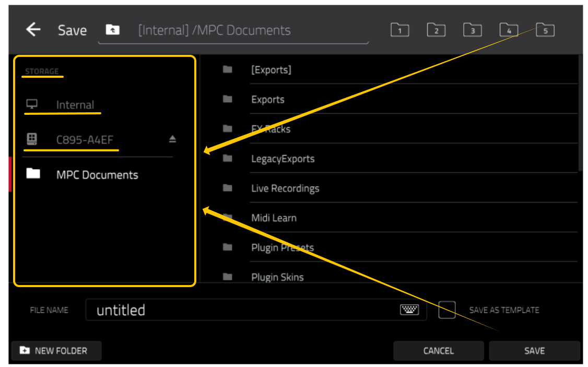Open the Midi Learn folder name
Screen dimensions: 588x367
pos(274,218)
